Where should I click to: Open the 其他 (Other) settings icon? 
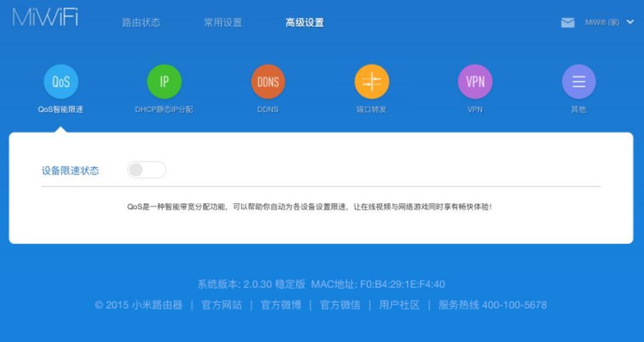579,81
